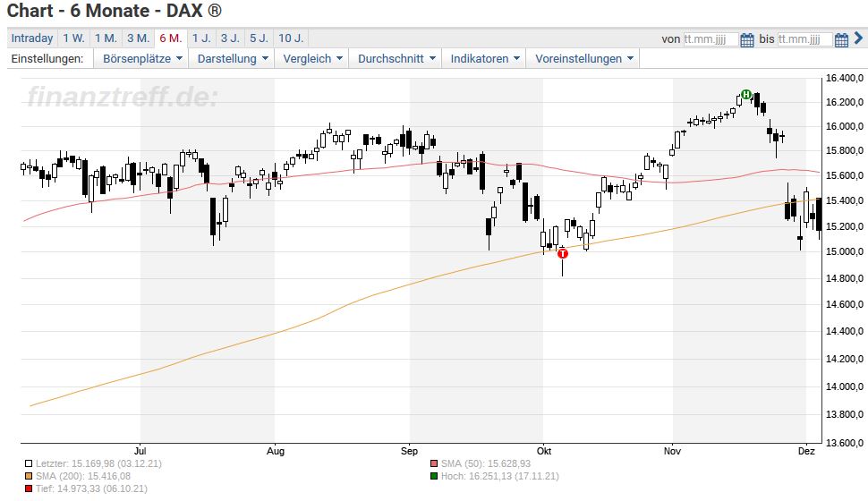Viewport: 868px width, 501px height.
Task: Click the red Tief legend swatch
Action: point(29,488)
